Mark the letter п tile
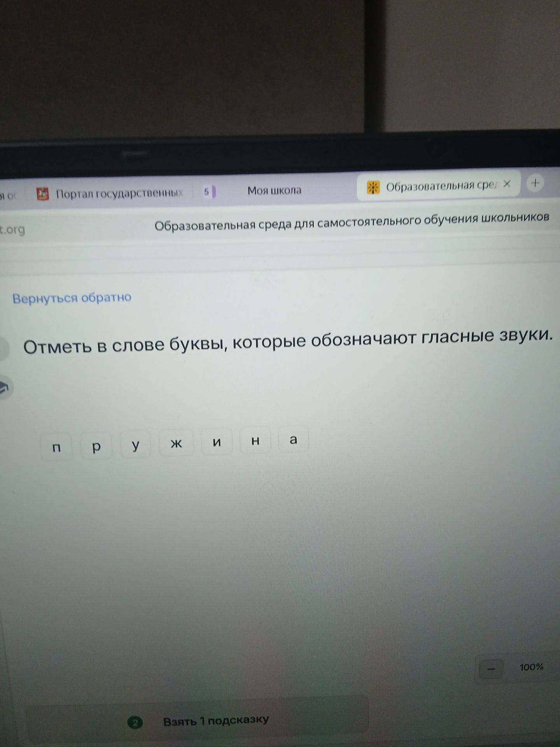Viewport: 560px width, 747px height. click(57, 447)
